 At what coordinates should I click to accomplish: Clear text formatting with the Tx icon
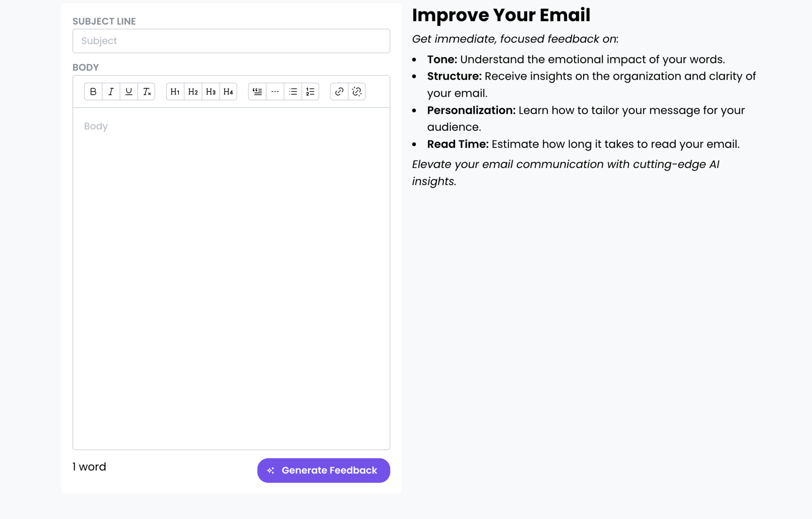(146, 92)
